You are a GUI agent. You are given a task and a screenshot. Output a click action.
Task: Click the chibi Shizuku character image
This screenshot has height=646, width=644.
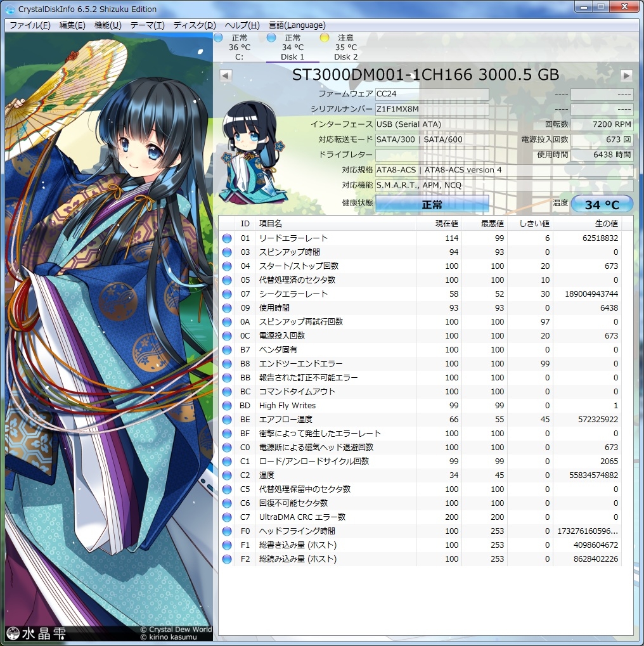252,153
